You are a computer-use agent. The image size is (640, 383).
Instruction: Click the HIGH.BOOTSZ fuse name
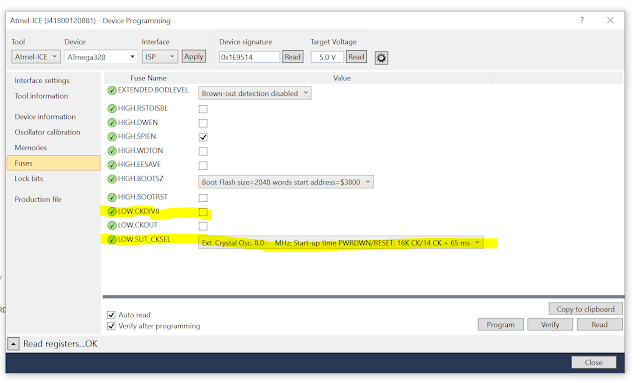[140, 179]
